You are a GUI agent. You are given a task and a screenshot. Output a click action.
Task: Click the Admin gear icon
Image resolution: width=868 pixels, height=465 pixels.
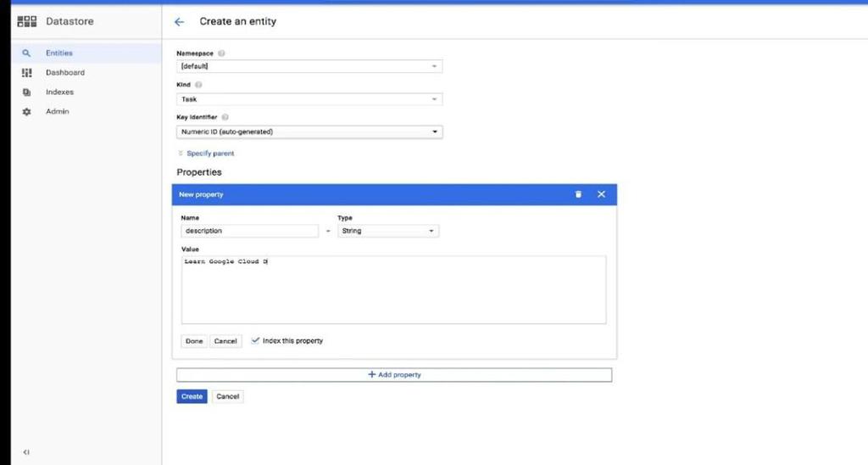point(26,112)
